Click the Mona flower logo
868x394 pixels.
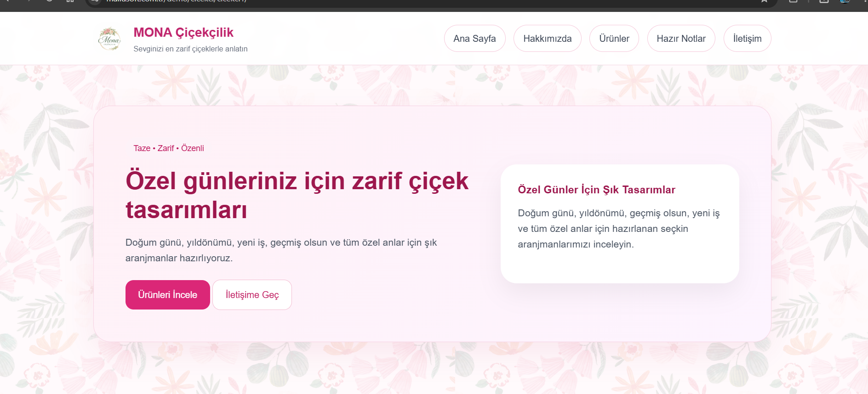coord(109,39)
